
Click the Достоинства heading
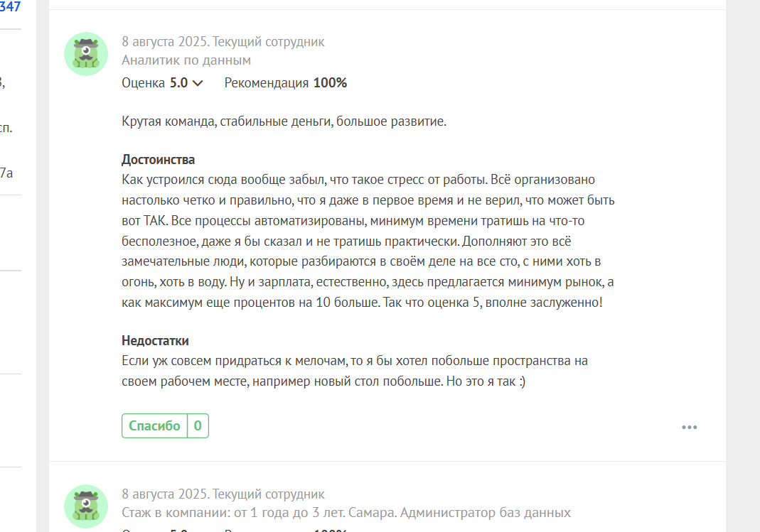(158, 159)
